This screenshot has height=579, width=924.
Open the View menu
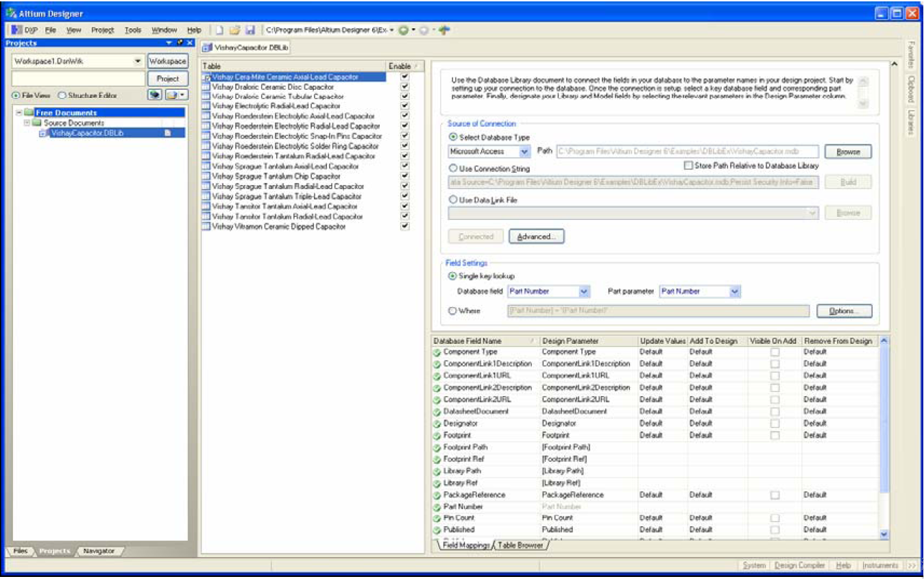73,30
